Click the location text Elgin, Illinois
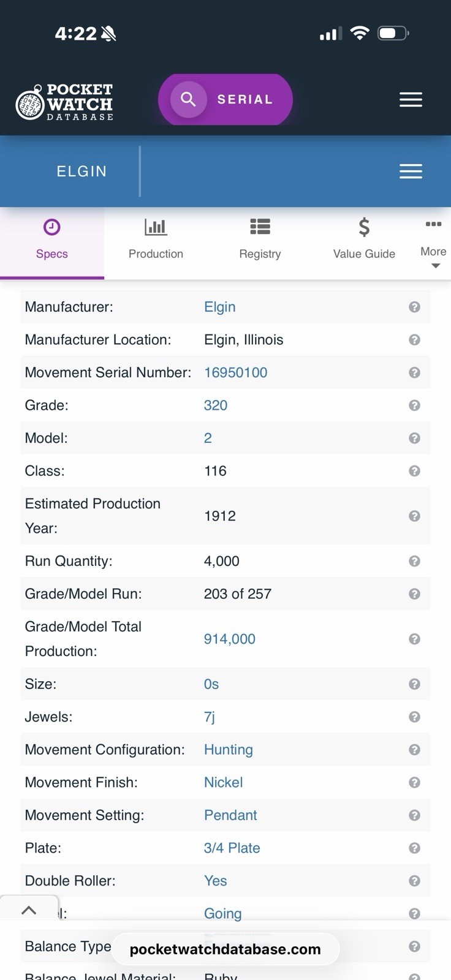The image size is (451, 980). pos(243,340)
